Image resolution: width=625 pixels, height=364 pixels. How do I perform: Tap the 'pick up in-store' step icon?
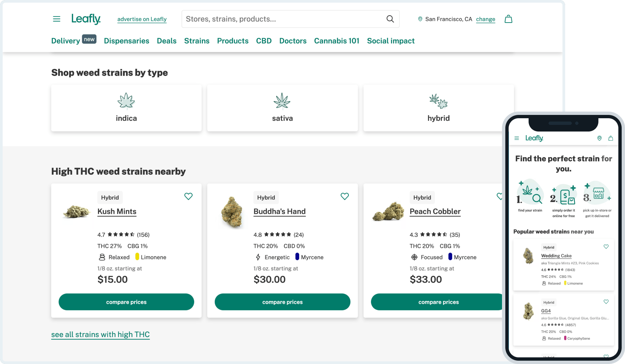597,193
